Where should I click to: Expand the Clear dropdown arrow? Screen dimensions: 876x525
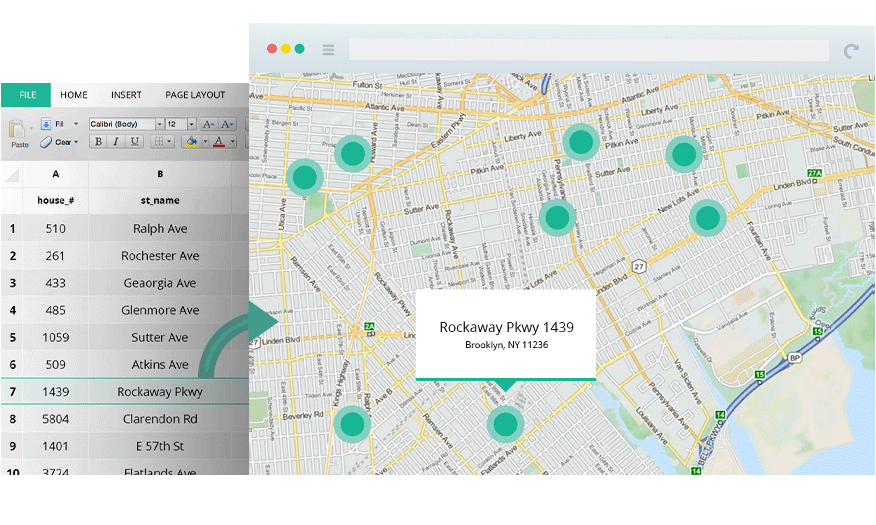76,142
